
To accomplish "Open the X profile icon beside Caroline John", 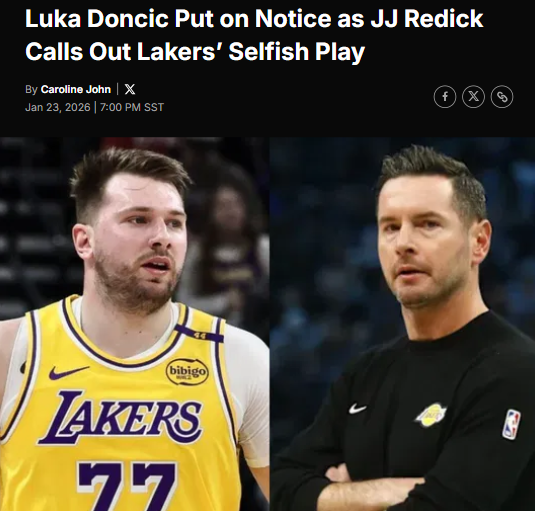I will point(130,89).
